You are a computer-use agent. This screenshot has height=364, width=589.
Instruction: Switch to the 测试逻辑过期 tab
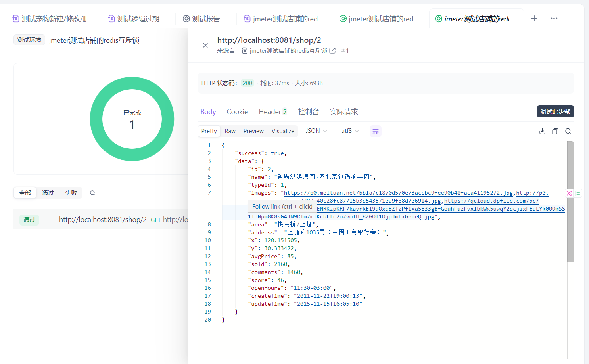coord(134,19)
